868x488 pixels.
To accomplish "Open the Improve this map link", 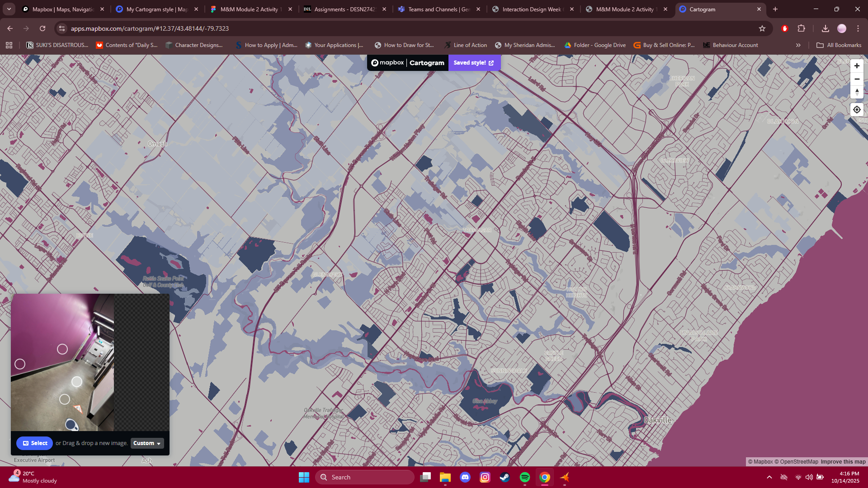I will pyautogui.click(x=842, y=462).
